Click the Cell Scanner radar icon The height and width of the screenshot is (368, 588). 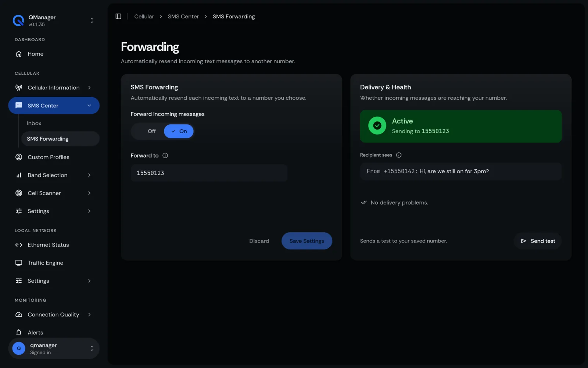coord(19,193)
